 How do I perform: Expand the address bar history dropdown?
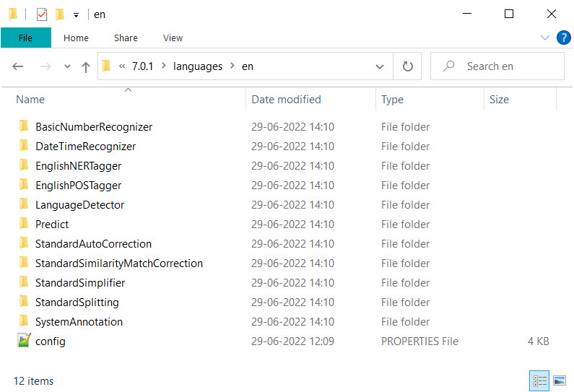(x=380, y=66)
